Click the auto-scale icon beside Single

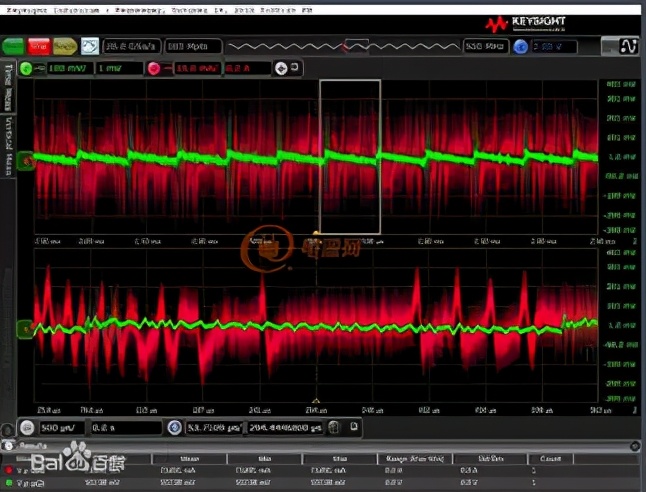[90, 46]
